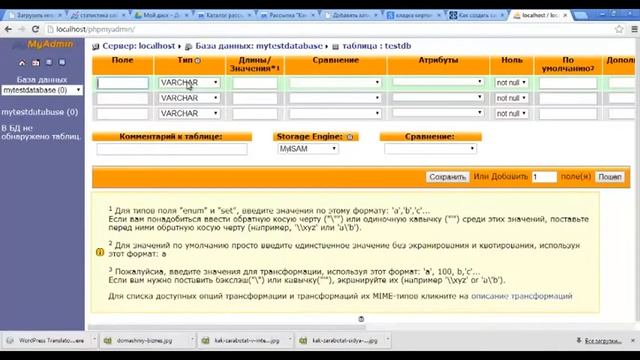Screen dimensions: 640x360
Task: Open first blue documentation icon in sidebar
Action: point(49,62)
